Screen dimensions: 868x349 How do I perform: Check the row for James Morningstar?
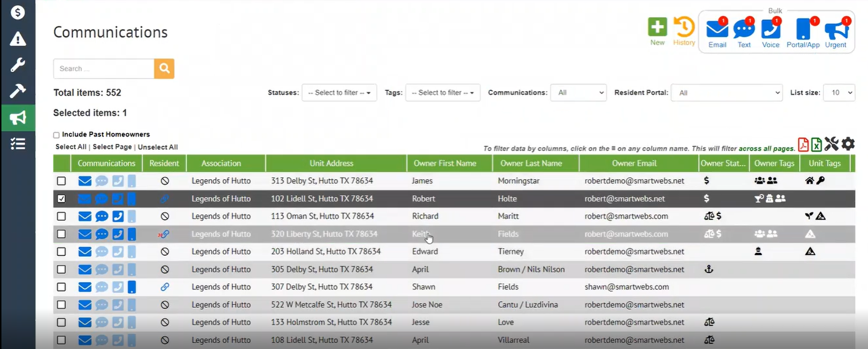(x=61, y=181)
